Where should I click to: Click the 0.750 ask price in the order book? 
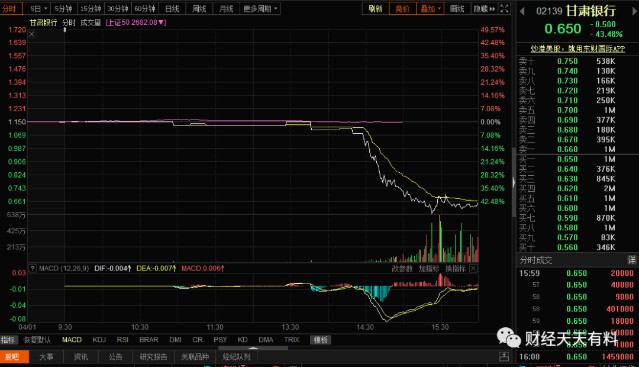[567, 61]
